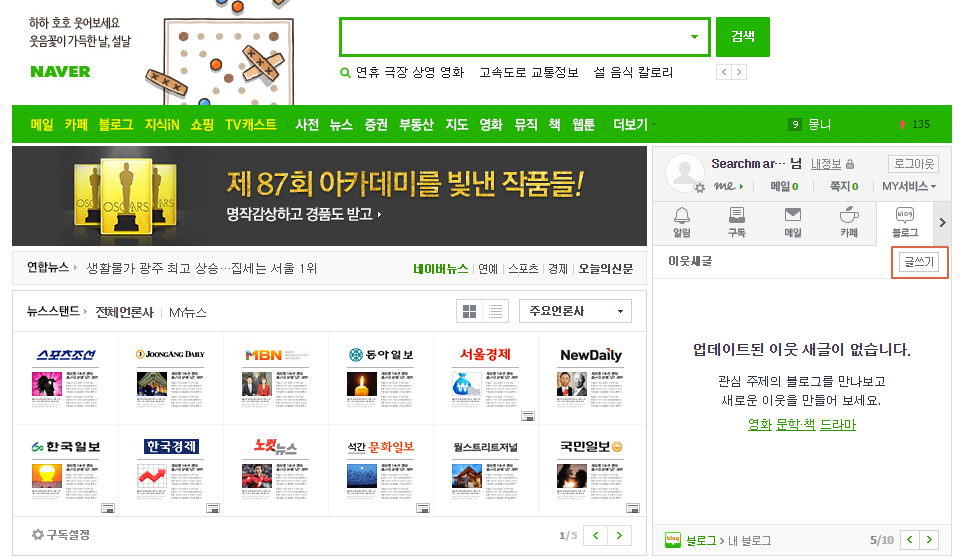The width and height of the screenshot is (963, 559).
Task: Open the 동아일보 news logo
Action: click(381, 354)
